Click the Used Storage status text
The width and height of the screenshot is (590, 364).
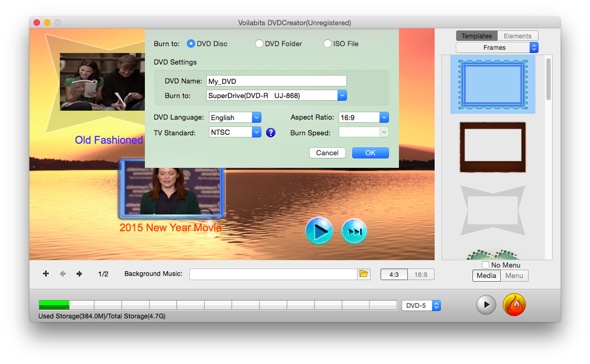coord(102,316)
